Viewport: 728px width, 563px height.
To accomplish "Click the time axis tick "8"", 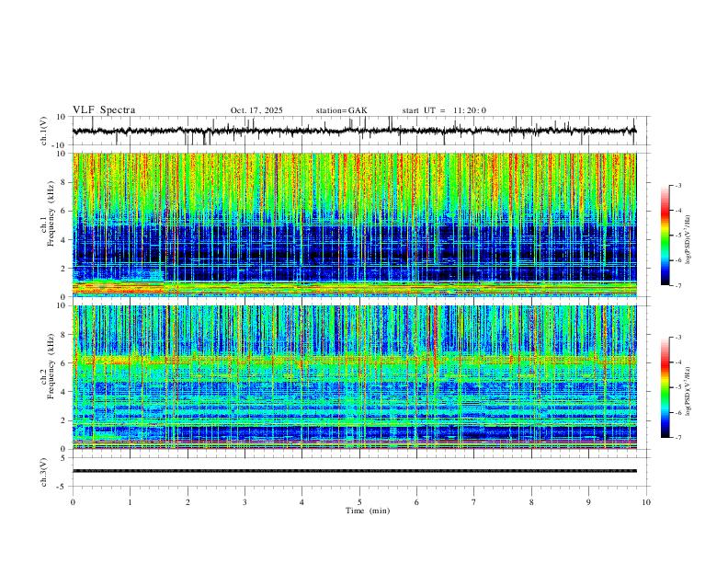I will 531,502.
